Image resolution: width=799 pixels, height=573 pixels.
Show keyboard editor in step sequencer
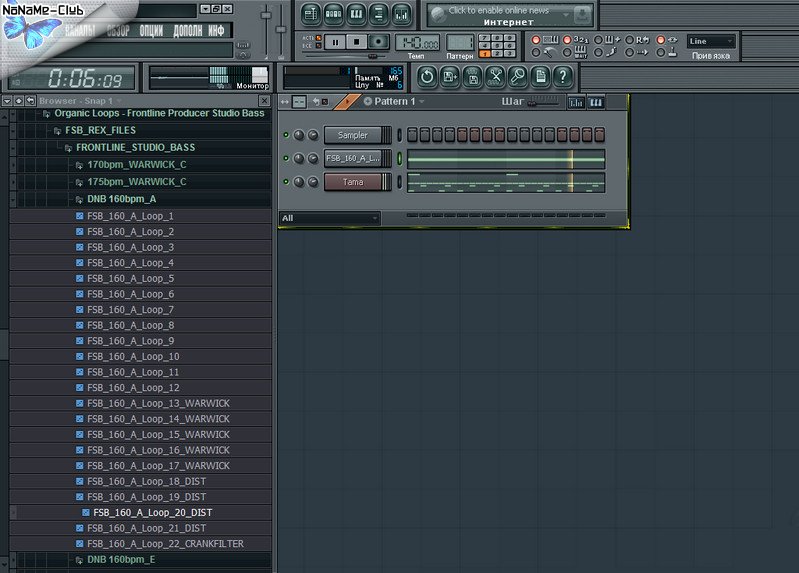596,102
